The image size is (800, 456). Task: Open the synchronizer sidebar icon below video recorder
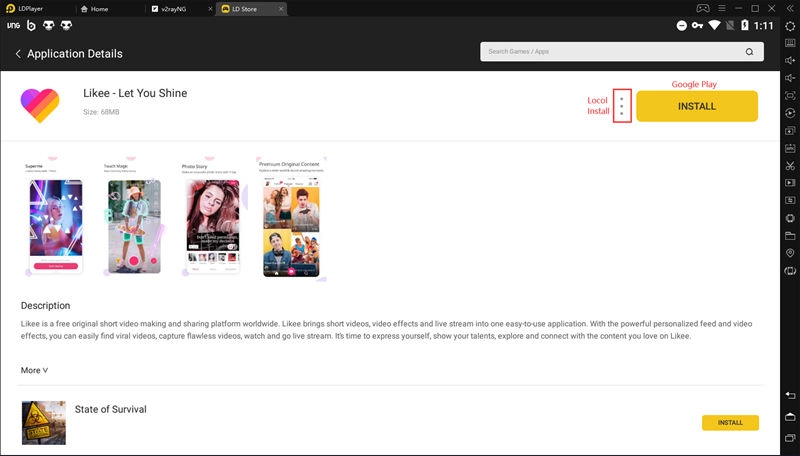coord(790,200)
